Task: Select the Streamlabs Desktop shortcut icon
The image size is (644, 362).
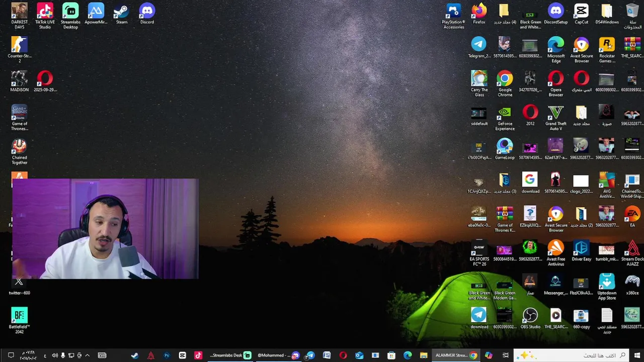Action: (x=70, y=16)
